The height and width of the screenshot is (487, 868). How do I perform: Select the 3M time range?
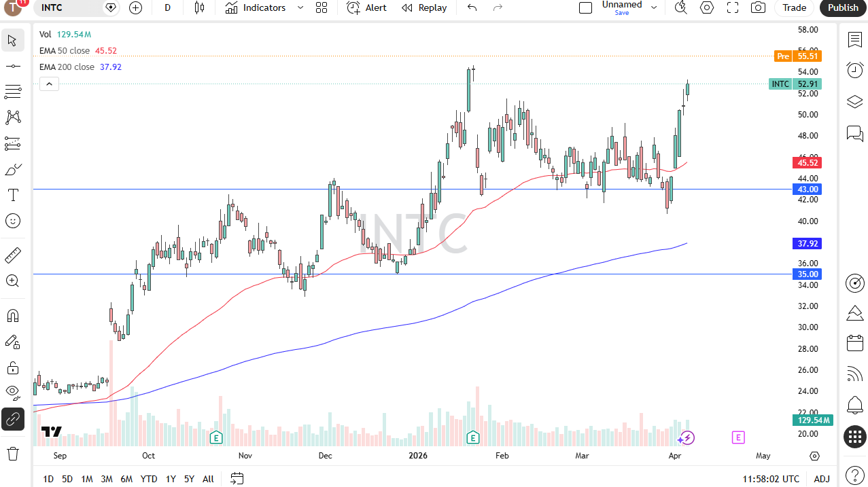(x=107, y=479)
